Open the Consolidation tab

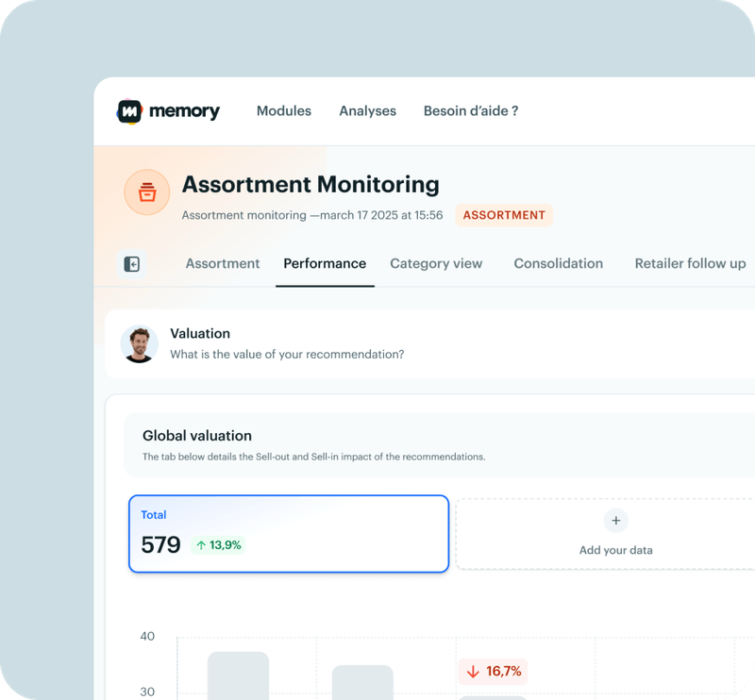tap(558, 264)
